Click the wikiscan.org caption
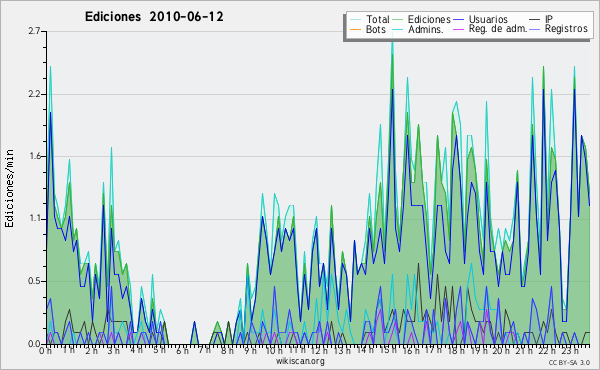 point(300,361)
